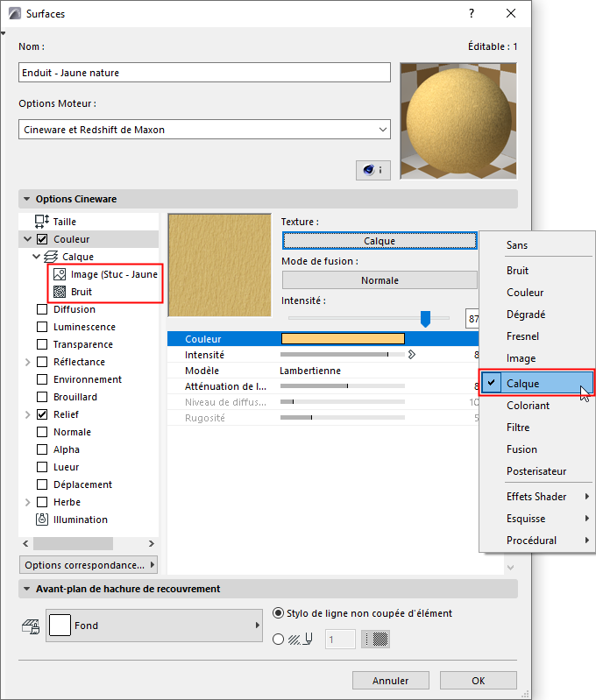The image size is (596, 700).
Task: Click the stucco texture preview thumbnail
Action: (x=219, y=265)
